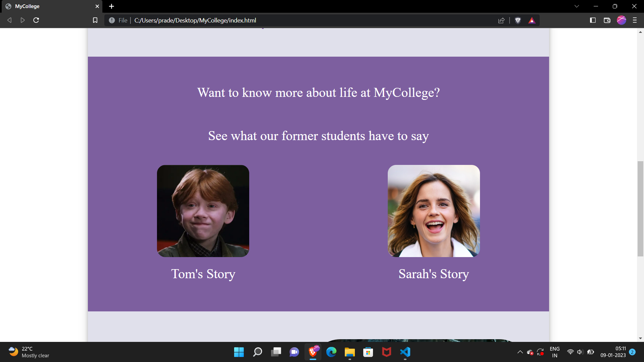Image resolution: width=644 pixels, height=362 pixels.
Task: Launch Visual Studio Code from the taskbar
Action: pos(405,352)
